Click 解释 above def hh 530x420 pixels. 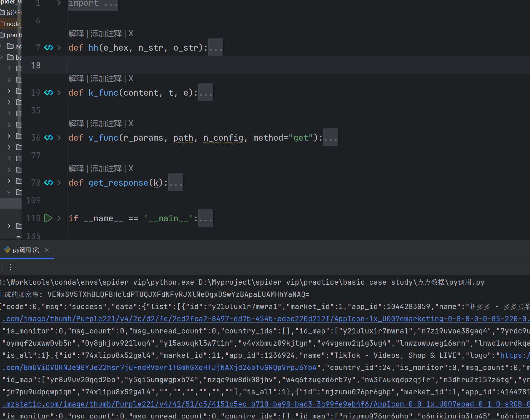click(x=77, y=33)
